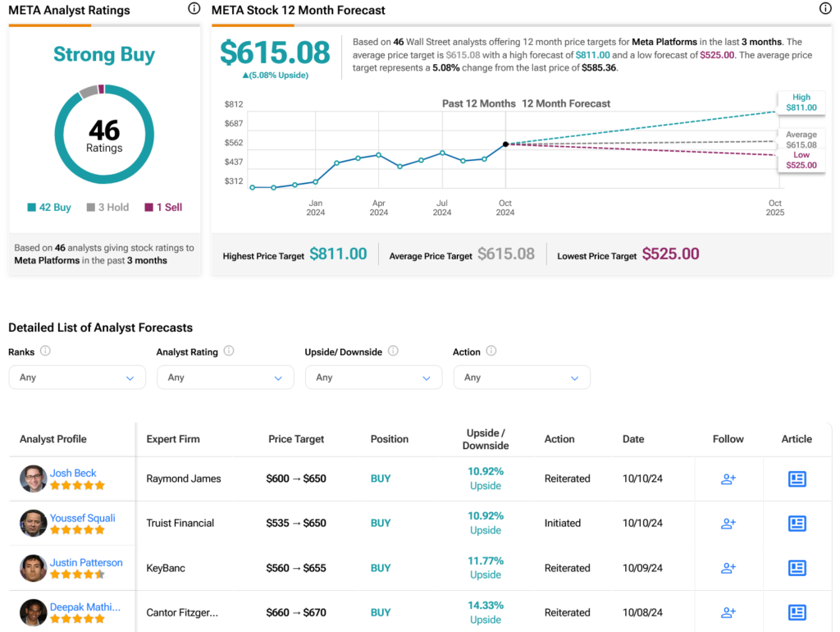Toggle the 1 Sell legend item
Screen dimensions: 840x632
[163, 208]
